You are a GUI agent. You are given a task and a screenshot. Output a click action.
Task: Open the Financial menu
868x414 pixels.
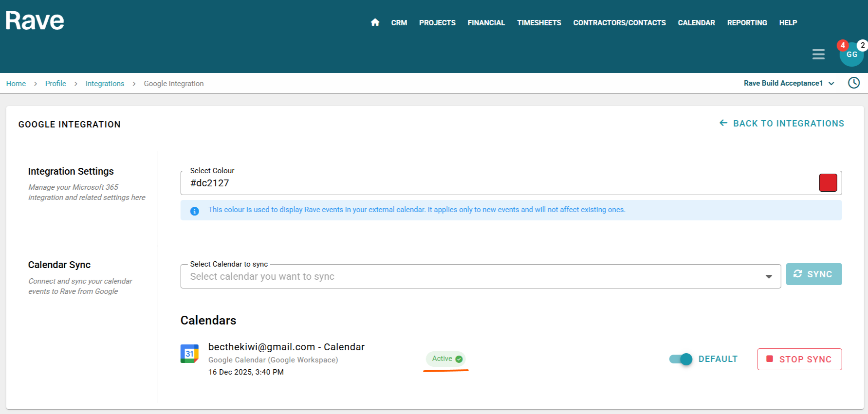[486, 23]
